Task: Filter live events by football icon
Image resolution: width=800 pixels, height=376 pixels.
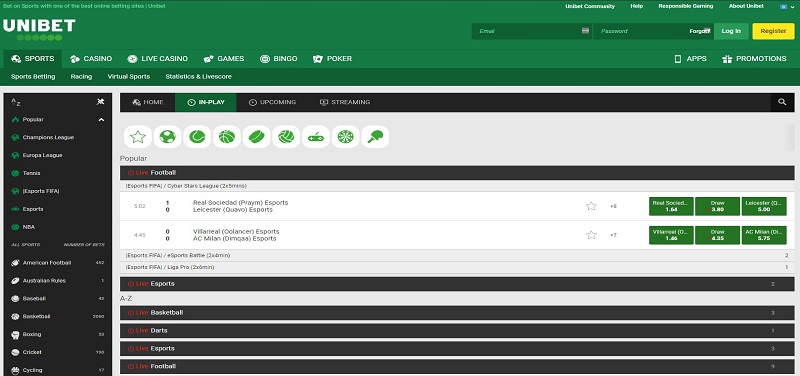Action: click(x=167, y=137)
